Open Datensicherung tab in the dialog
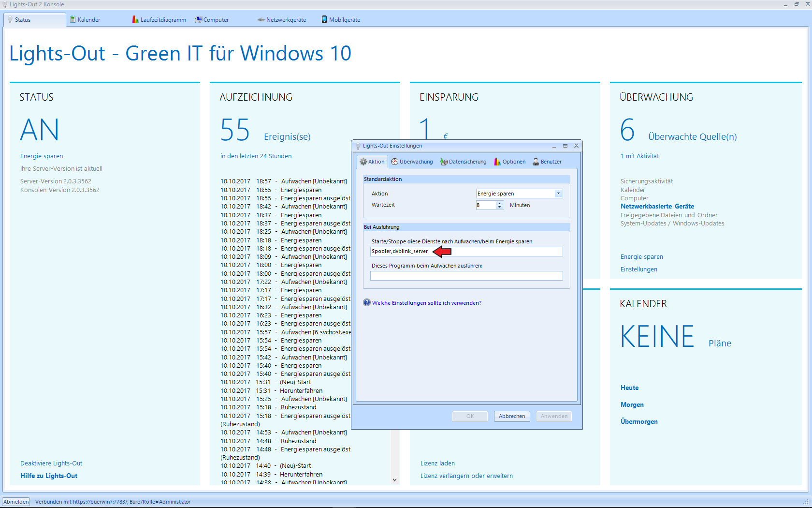Viewport: 812px width, 508px height. pos(463,162)
